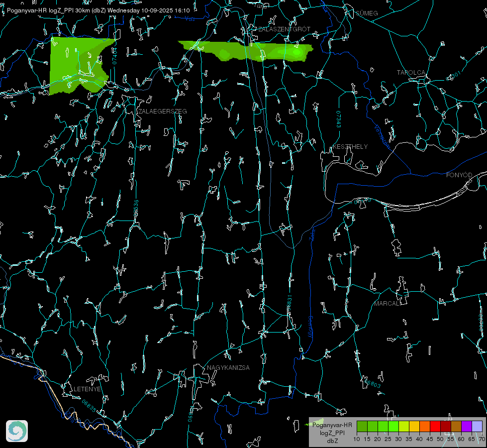Select the 60-65 dBZ purple legend swatch
The height and width of the screenshot is (448, 487).
coord(467,426)
